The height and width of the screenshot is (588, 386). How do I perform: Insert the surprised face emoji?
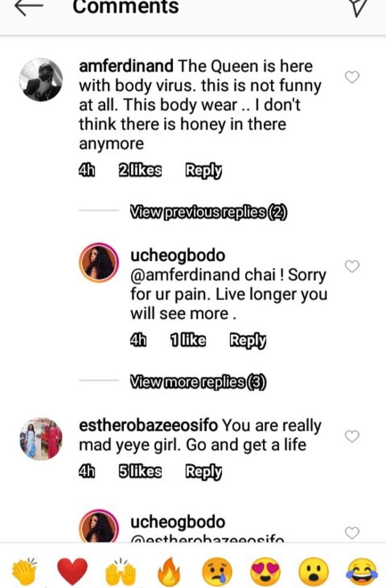coord(314,572)
